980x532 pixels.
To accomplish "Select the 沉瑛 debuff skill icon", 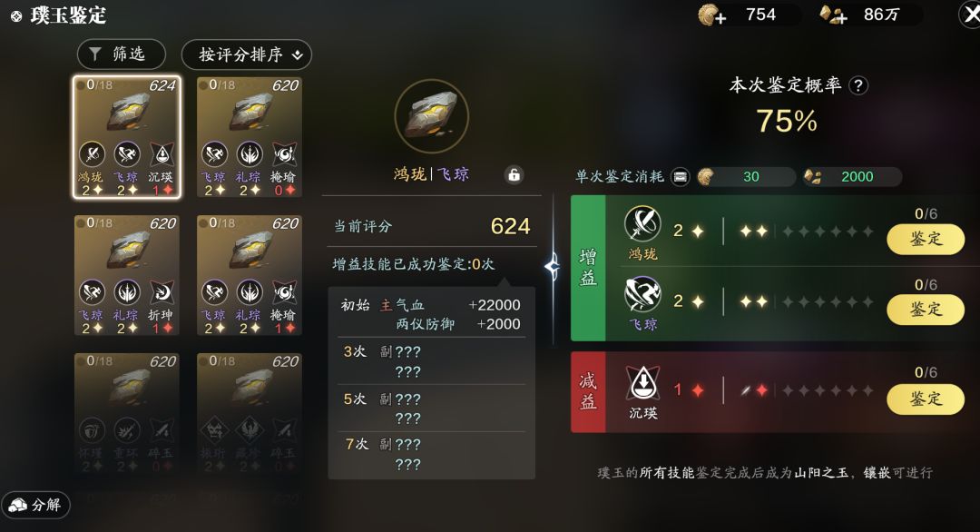I will (642, 382).
